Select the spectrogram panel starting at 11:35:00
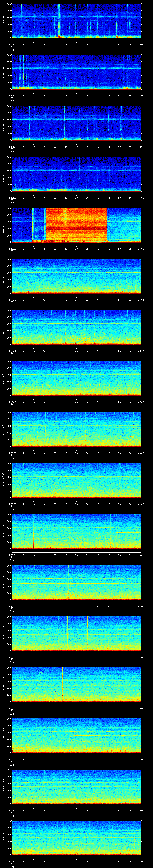The image size is (153, 868). (x=77, y=327)
